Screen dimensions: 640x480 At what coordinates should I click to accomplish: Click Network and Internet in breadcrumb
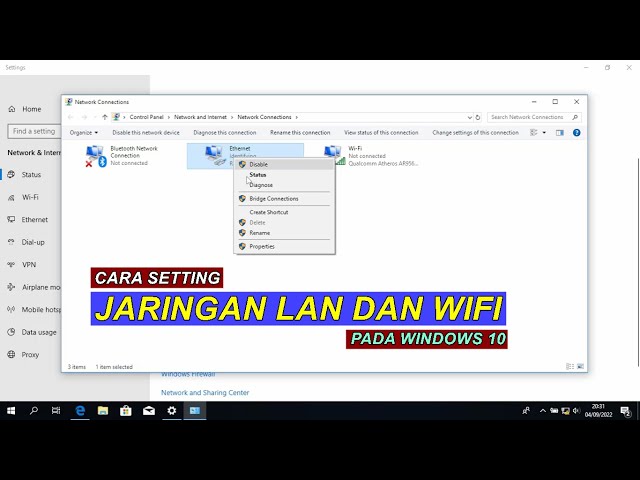(x=200, y=117)
